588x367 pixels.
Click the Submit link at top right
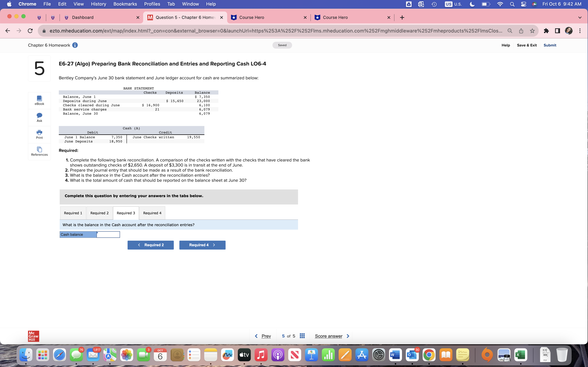coord(550,45)
